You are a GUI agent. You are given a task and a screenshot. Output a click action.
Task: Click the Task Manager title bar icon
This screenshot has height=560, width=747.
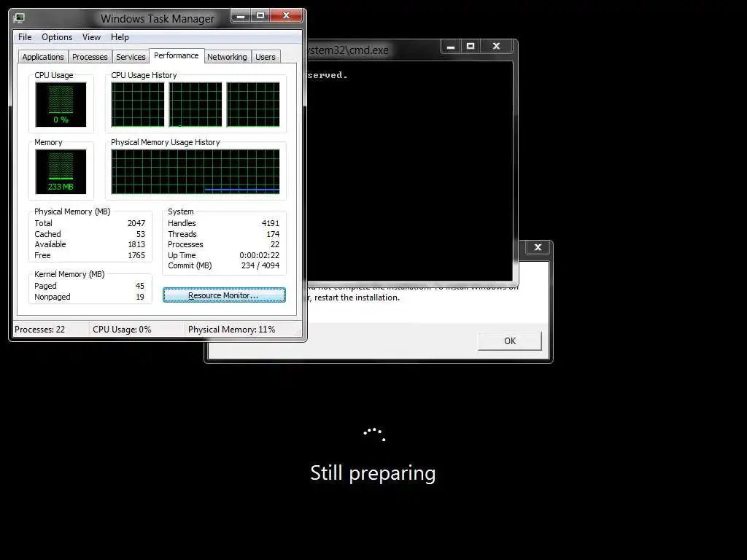[19, 18]
